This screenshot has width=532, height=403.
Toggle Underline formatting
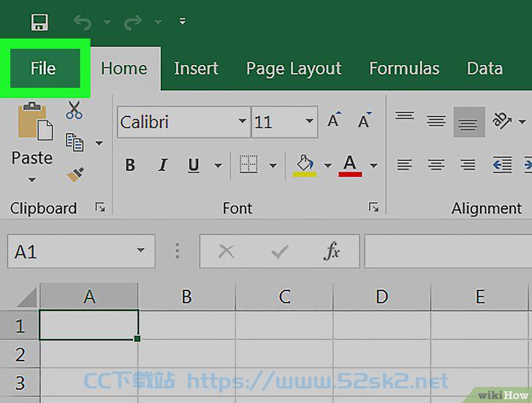tap(194, 166)
